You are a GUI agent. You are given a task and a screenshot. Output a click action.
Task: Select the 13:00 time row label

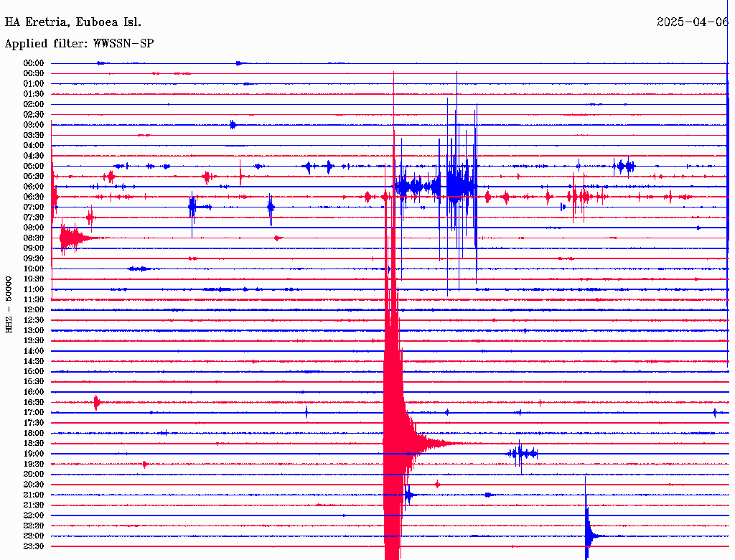point(34,331)
